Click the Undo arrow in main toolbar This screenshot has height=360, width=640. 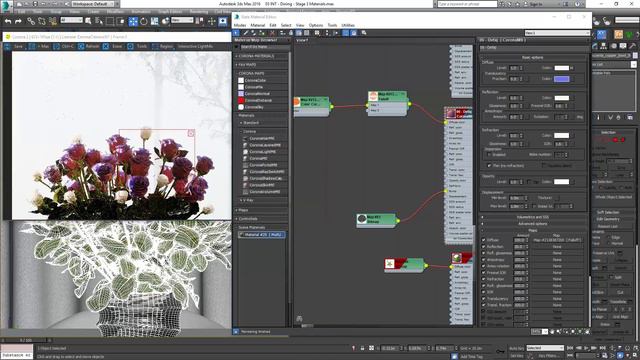tap(8, 21)
